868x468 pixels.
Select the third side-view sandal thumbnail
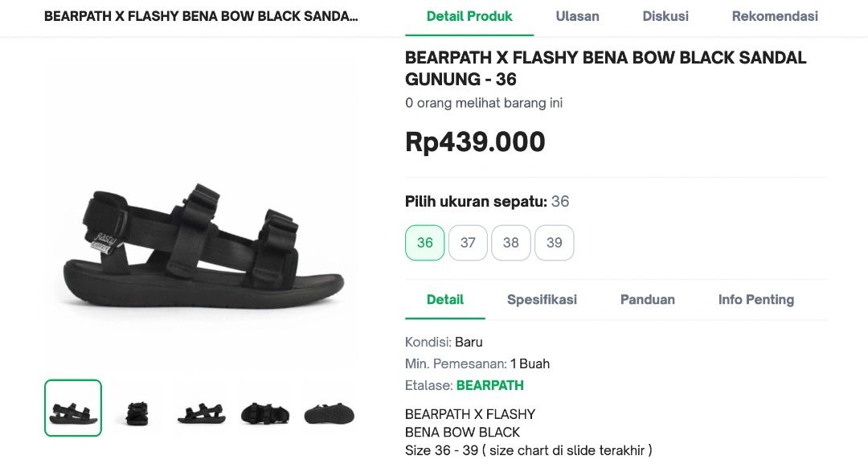201,408
